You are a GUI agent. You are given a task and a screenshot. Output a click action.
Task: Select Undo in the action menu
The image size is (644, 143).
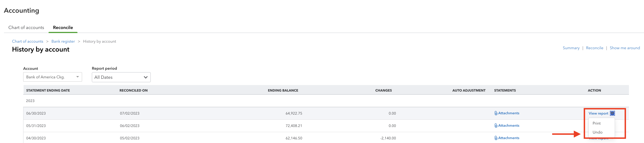pos(597,132)
